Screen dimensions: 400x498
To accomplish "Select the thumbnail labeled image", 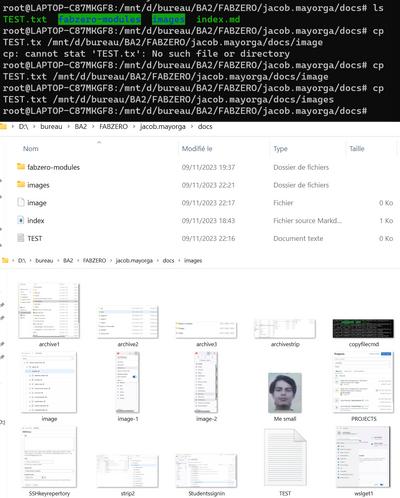I will (49, 382).
